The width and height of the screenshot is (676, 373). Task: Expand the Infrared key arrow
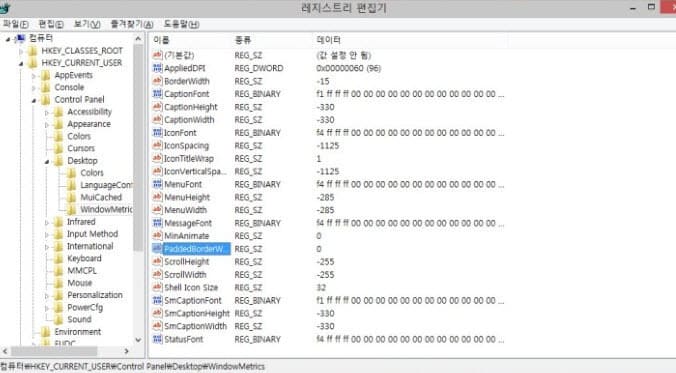tap(47, 222)
